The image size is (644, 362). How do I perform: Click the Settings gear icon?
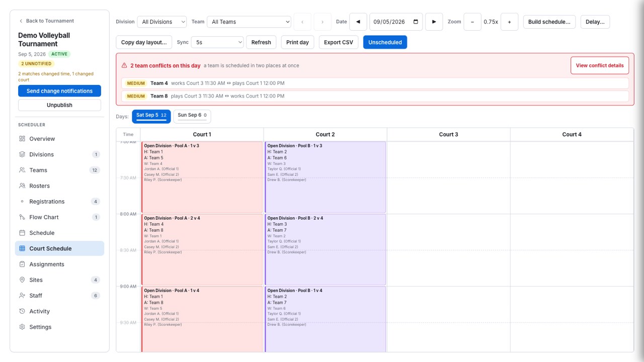[22, 327]
